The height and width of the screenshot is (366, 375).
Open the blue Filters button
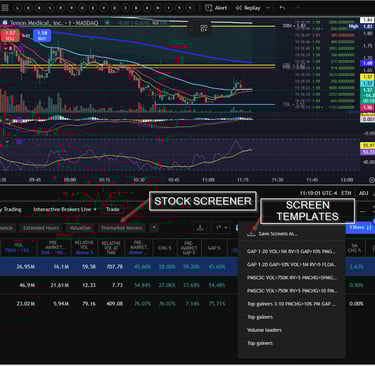pyautogui.click(x=360, y=227)
